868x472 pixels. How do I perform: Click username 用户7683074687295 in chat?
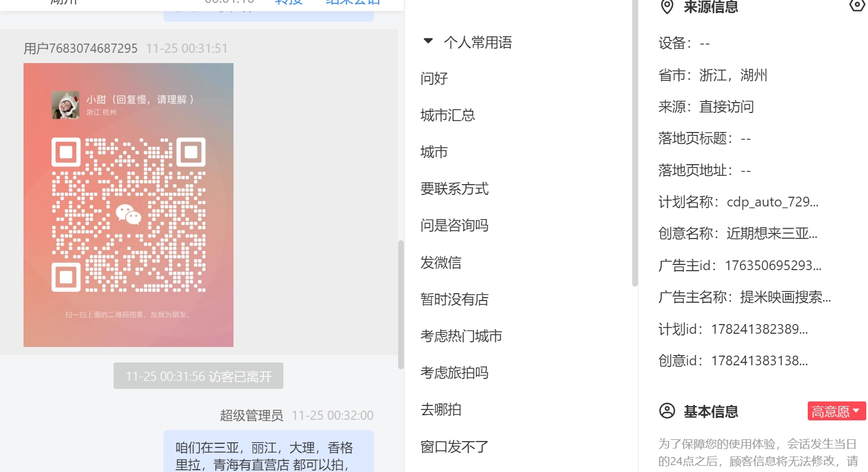(x=81, y=49)
